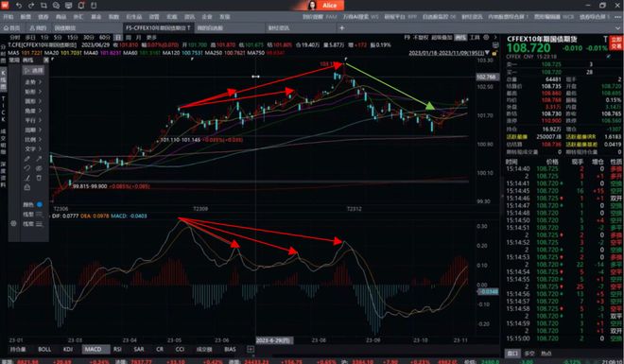Toggle the hide-drawings eye icon
The image size is (624, 364).
[39, 168]
